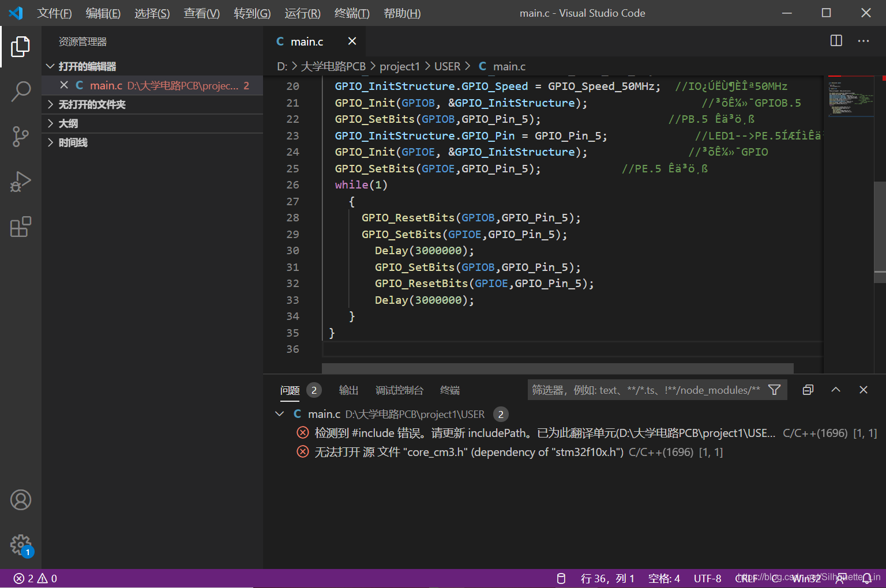This screenshot has height=588, width=886.
Task: Click the database icon in status bar
Action: coord(561,578)
